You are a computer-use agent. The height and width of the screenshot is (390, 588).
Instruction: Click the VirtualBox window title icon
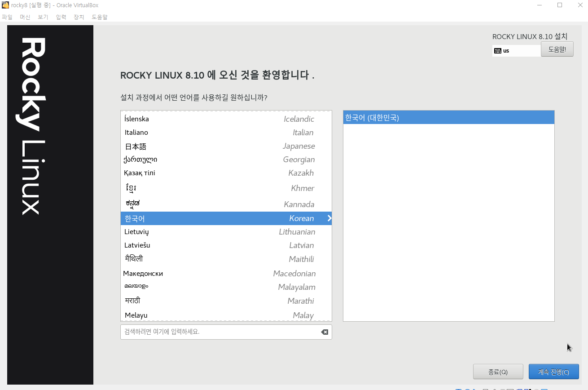click(x=5, y=5)
